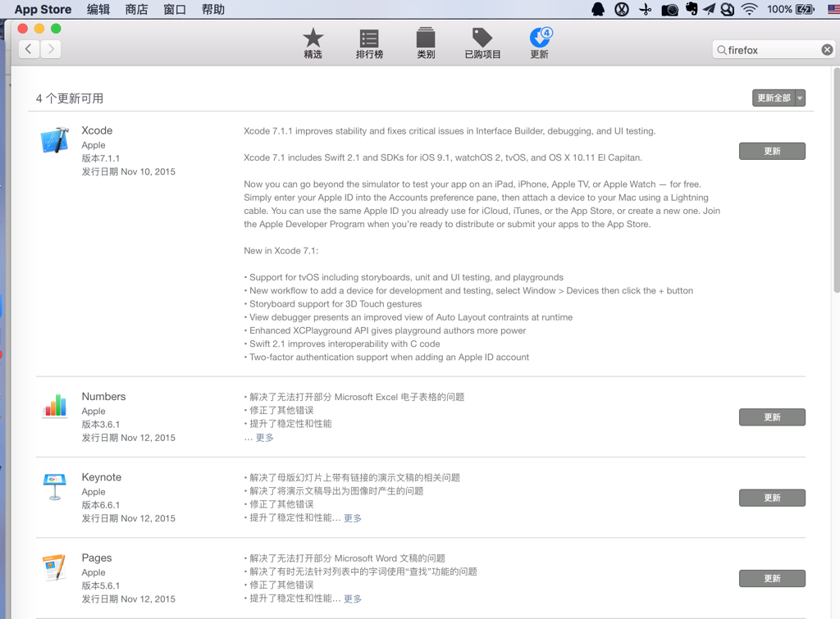Viewport: 840px width, 619px height.
Task: Click the battery status icon
Action: click(x=806, y=9)
